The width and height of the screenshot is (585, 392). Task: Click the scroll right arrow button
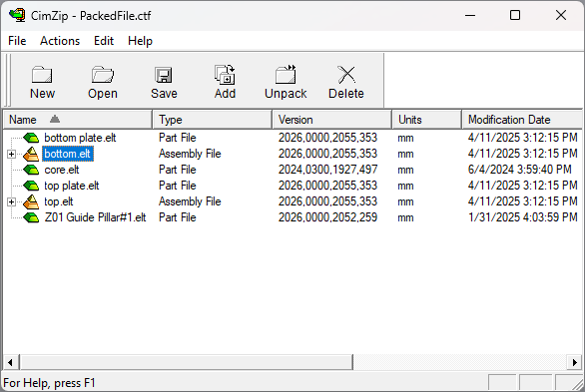(575, 362)
